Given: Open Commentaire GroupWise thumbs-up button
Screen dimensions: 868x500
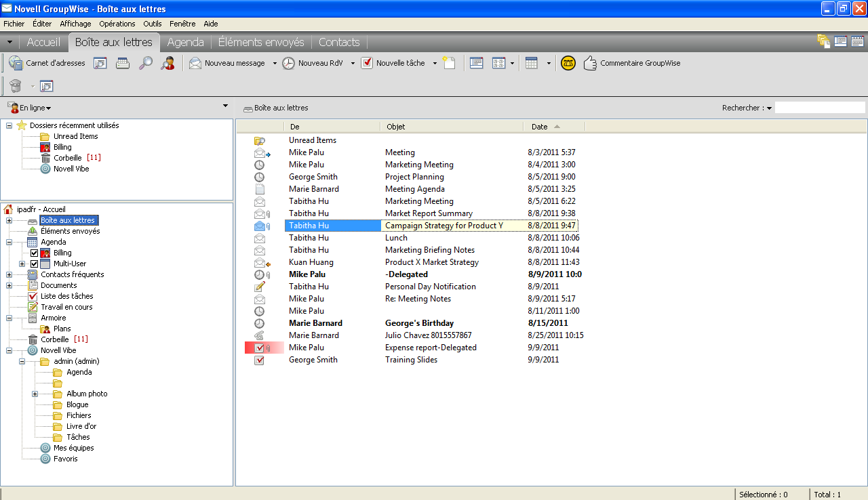Looking at the screenshot, I should point(631,63).
